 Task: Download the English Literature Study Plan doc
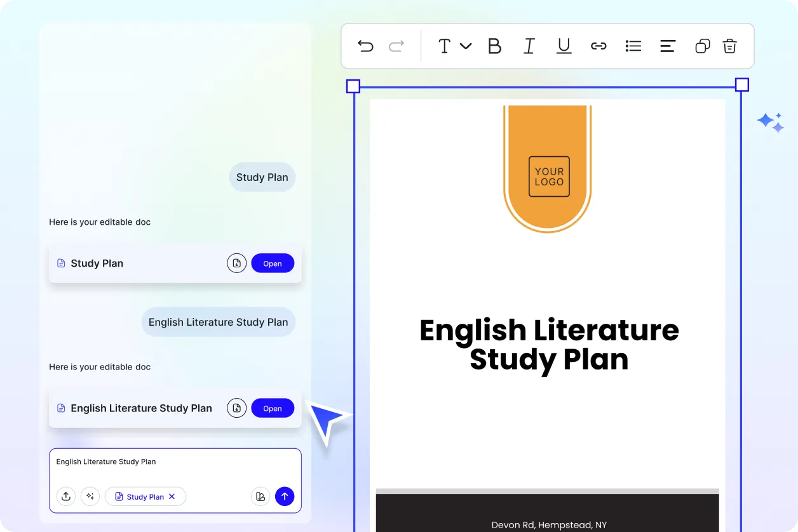coord(237,408)
